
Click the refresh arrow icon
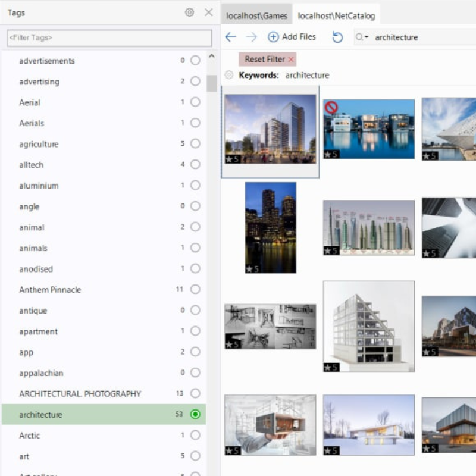click(337, 37)
